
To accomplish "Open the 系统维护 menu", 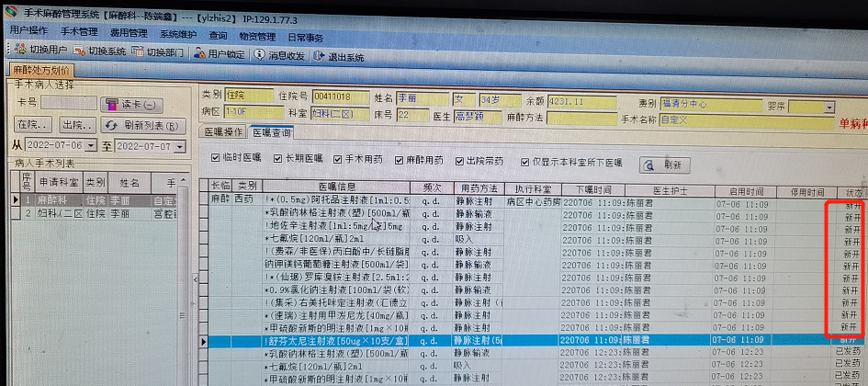I will pyautogui.click(x=178, y=34).
